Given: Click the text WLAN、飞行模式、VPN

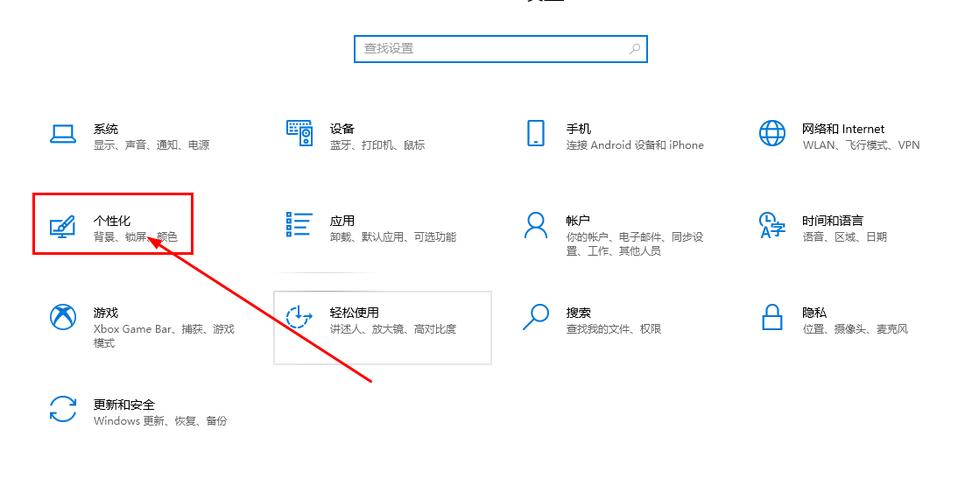Looking at the screenshot, I should click(861, 145).
